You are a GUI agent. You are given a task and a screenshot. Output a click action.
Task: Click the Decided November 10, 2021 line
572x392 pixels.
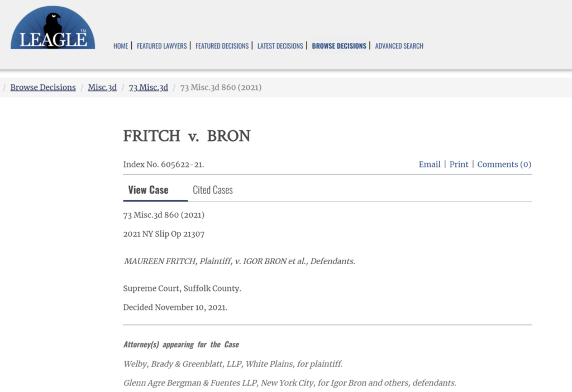coord(175,307)
